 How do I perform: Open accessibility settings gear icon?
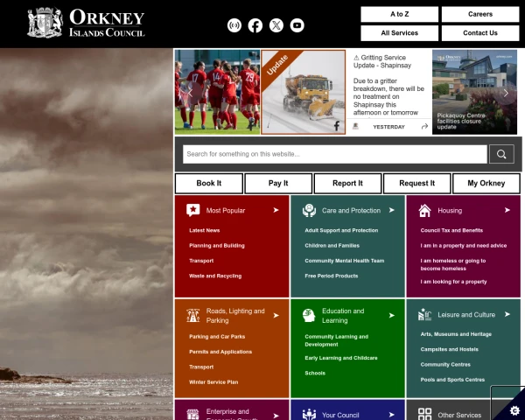[x=515, y=410]
